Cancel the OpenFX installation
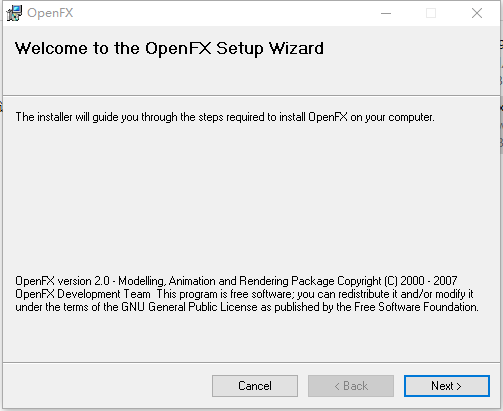 255,386
